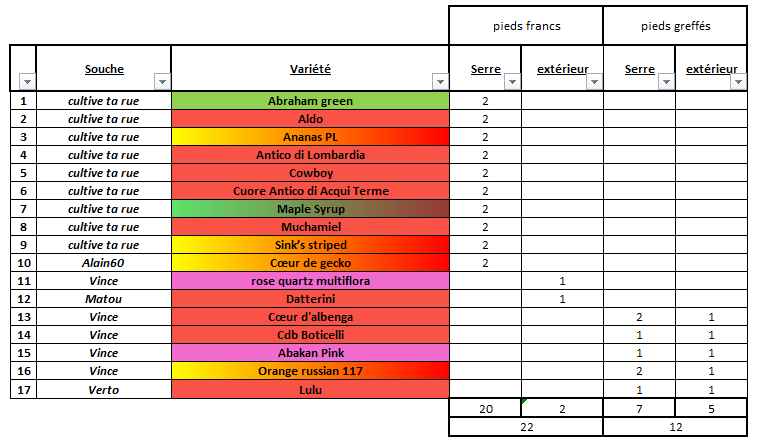Select the pieds greffés total 12 cell
The height and width of the screenshot is (447, 759).
point(675,427)
